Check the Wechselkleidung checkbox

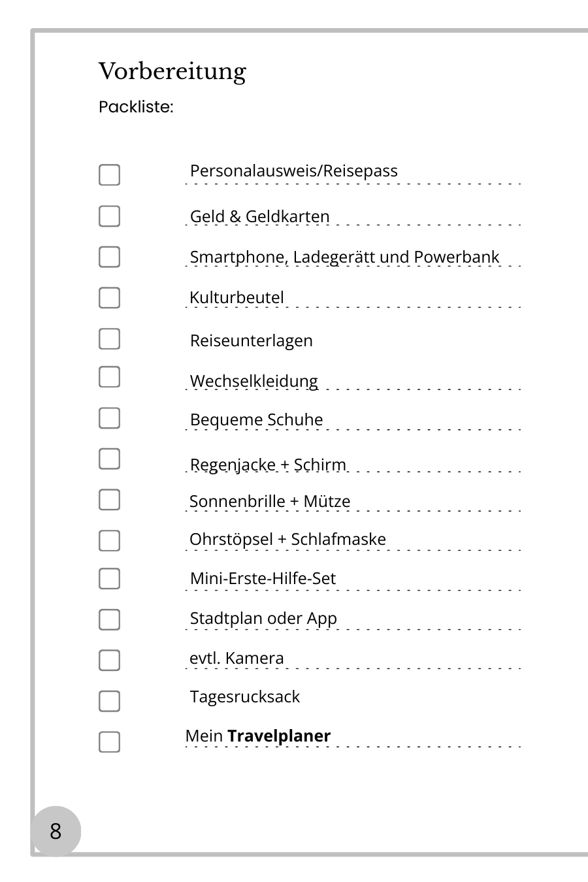tap(110, 377)
